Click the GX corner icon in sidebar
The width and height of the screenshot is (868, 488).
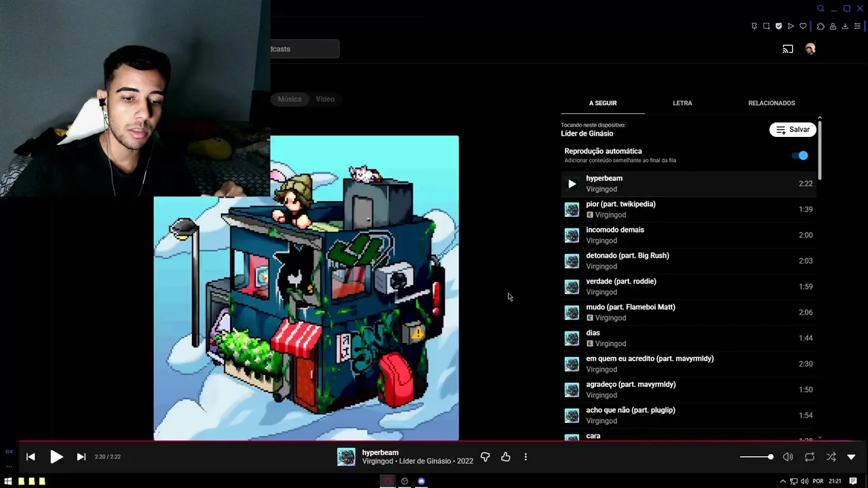pyautogui.click(x=9, y=451)
